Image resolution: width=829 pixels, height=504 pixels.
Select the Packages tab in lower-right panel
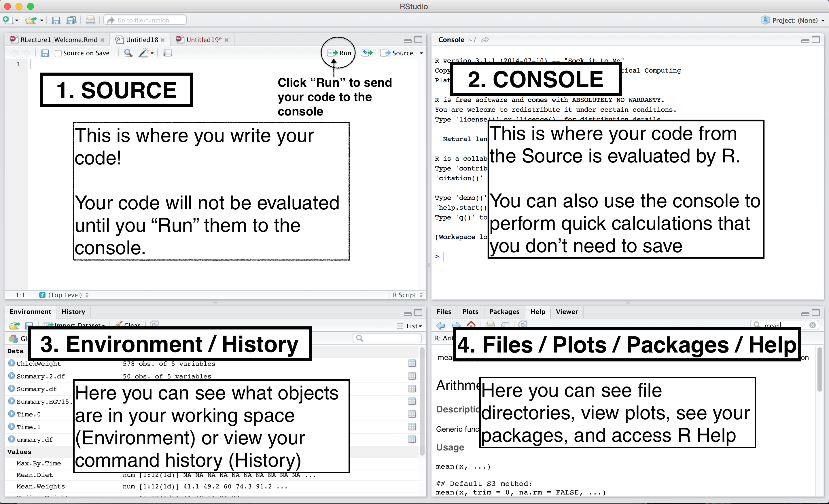click(x=504, y=312)
